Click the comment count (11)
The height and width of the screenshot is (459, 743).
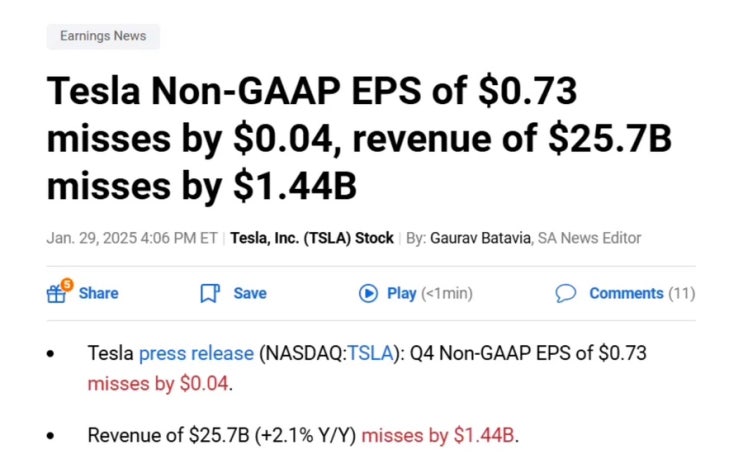click(x=681, y=293)
